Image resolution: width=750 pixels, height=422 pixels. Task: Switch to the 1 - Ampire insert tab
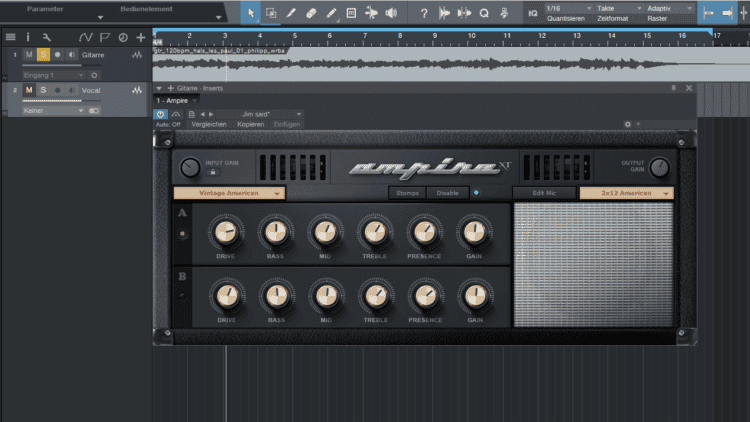coord(173,101)
